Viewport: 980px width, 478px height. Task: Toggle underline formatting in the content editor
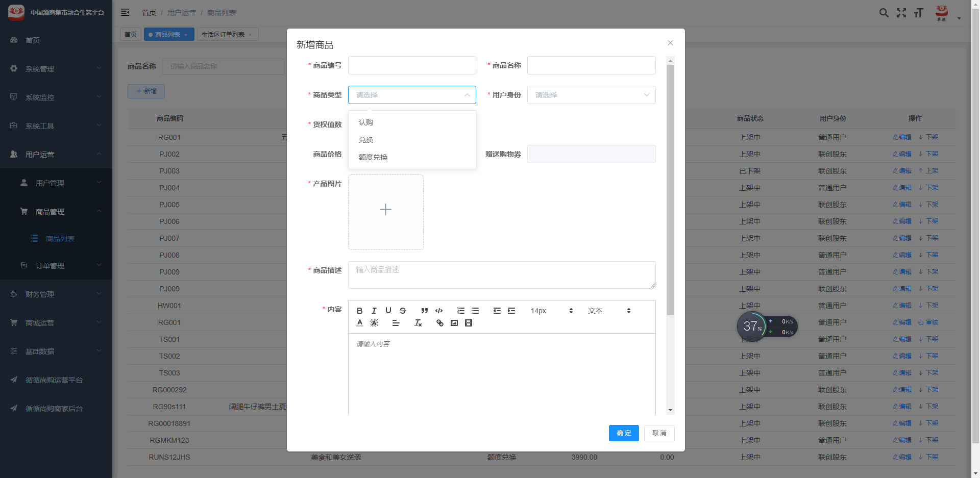pos(388,311)
